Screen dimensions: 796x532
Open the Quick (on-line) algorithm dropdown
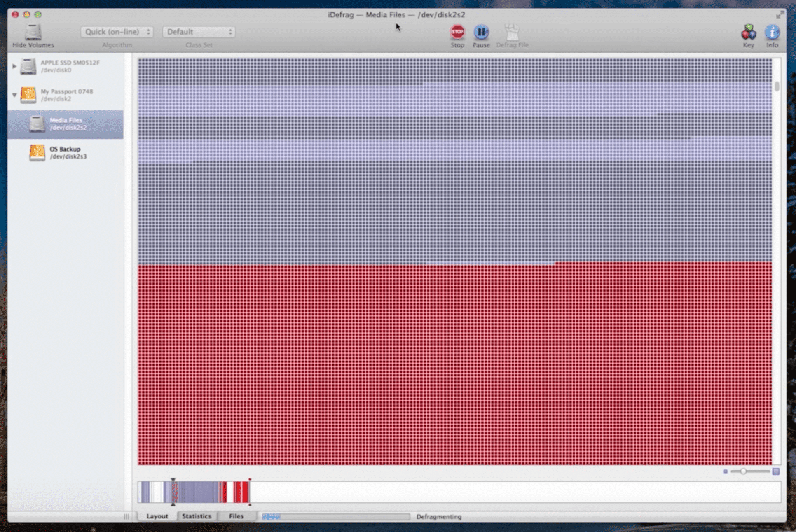pyautogui.click(x=117, y=32)
